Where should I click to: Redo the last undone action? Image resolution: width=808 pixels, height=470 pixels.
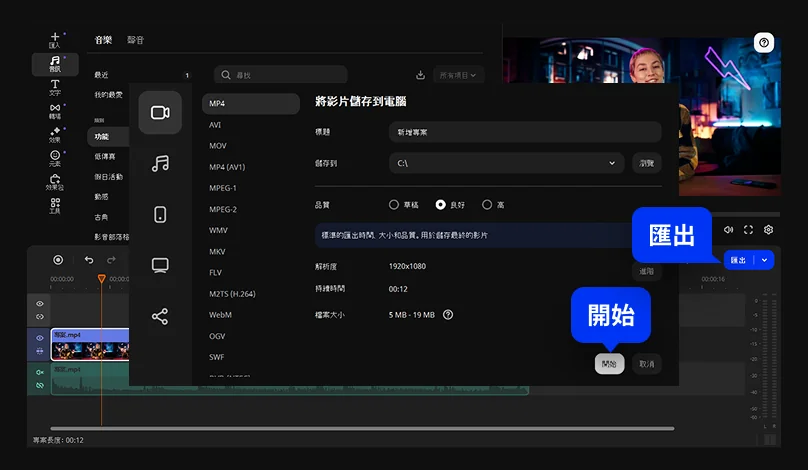click(111, 260)
